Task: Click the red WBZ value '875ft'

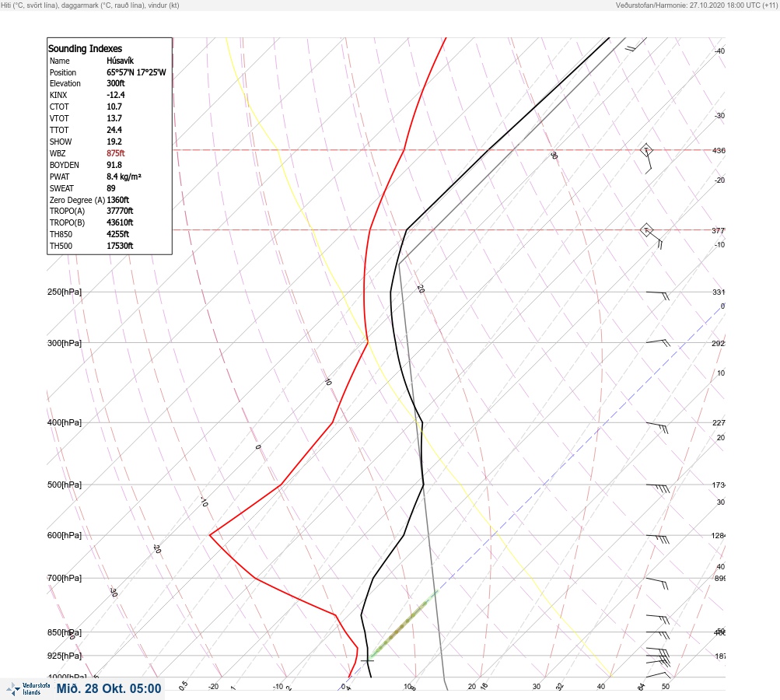Action: point(115,153)
